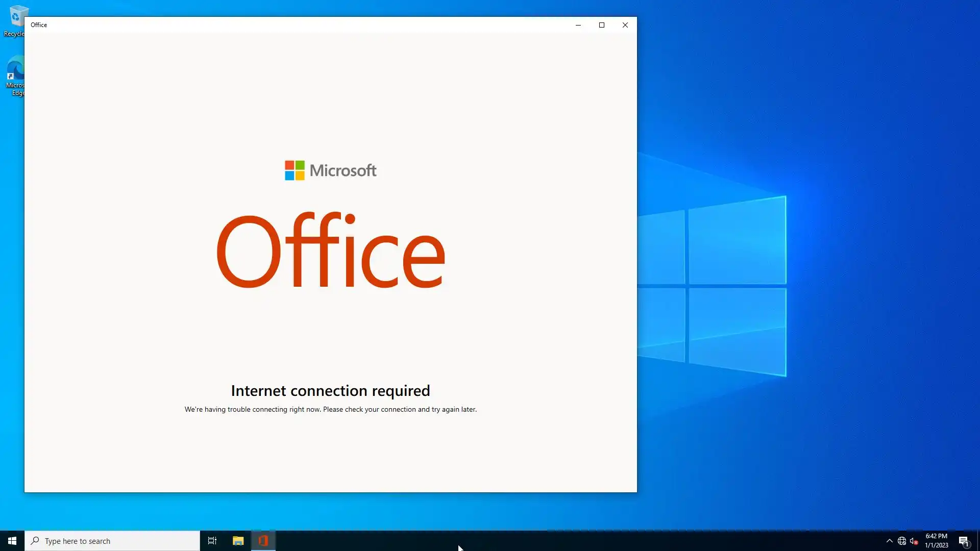Open the clock and date flyout

(x=936, y=541)
